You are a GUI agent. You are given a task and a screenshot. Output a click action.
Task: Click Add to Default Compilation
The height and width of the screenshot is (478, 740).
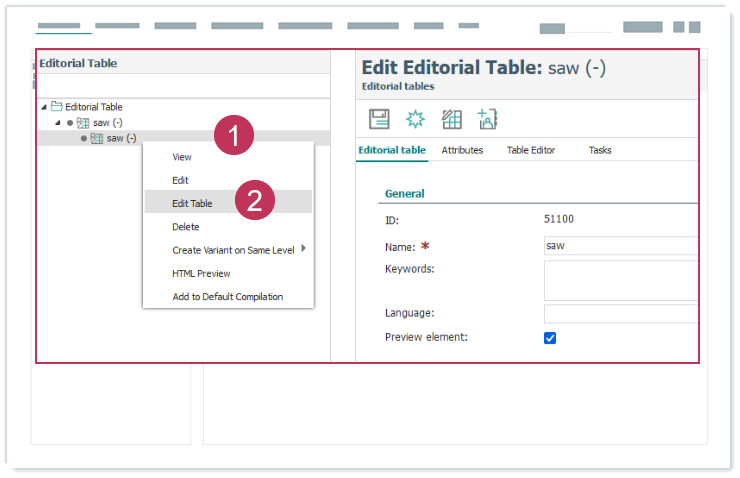227,296
